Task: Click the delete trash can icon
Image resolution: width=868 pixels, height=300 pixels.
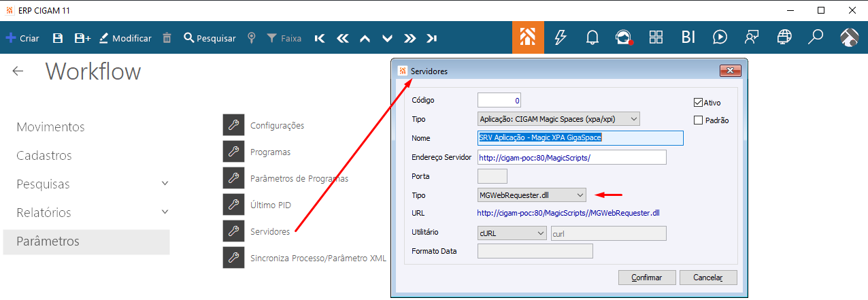Action: coord(167,38)
